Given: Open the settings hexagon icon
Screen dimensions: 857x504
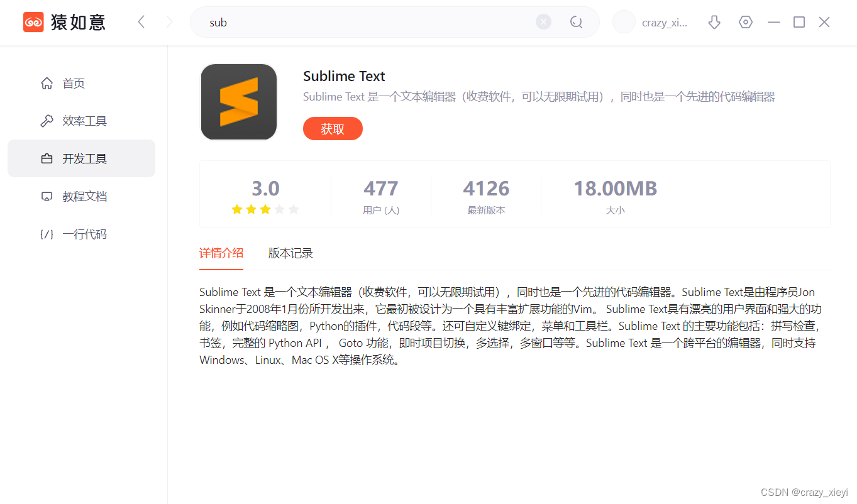Looking at the screenshot, I should click(746, 22).
